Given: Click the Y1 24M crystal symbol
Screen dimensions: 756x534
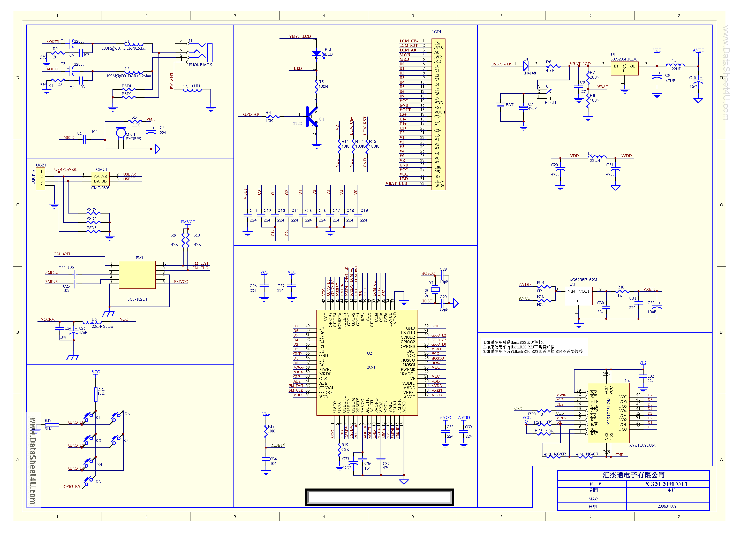Looking at the screenshot, I should [x=435, y=290].
